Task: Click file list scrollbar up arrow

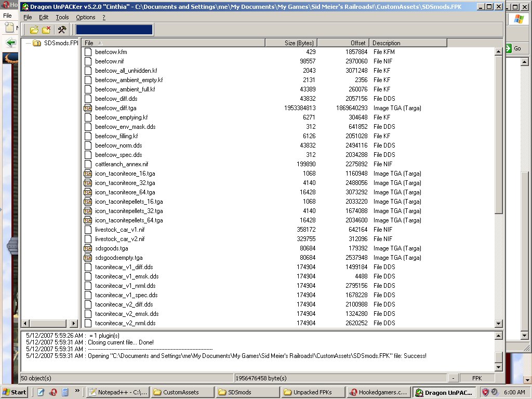Action: click(x=498, y=51)
